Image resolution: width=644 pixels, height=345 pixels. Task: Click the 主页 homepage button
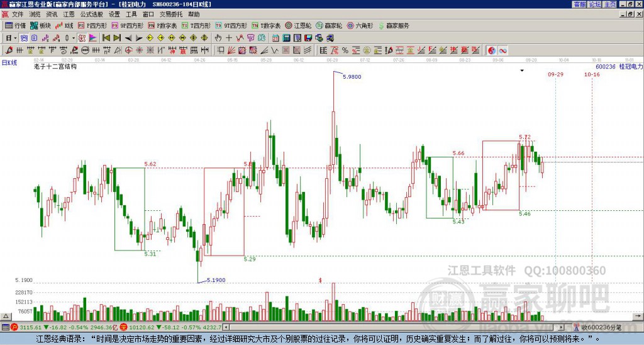pyautogui.click(x=609, y=4)
